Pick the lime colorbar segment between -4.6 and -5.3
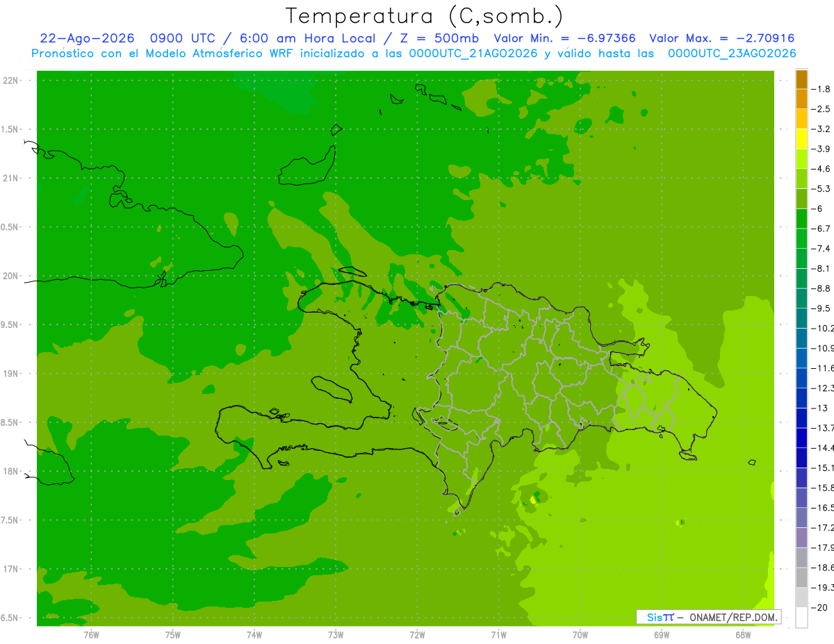834x644 pixels. 801,179
